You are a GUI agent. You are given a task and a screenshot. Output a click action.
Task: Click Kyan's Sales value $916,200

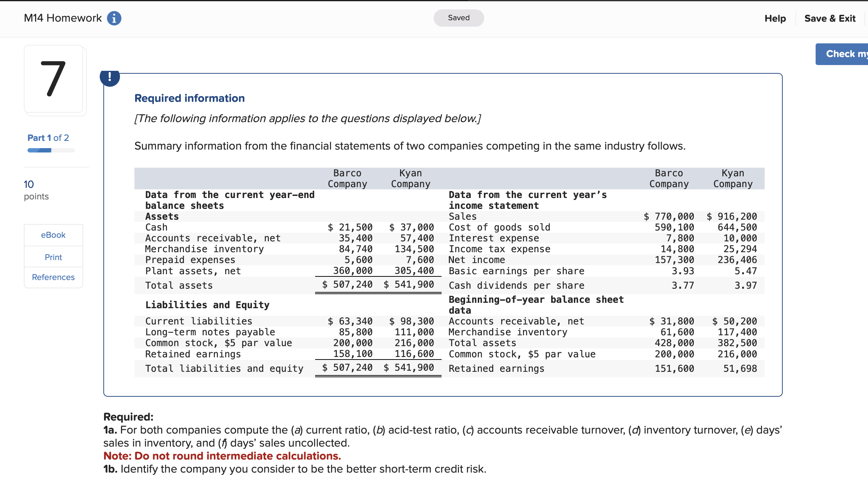click(x=732, y=216)
